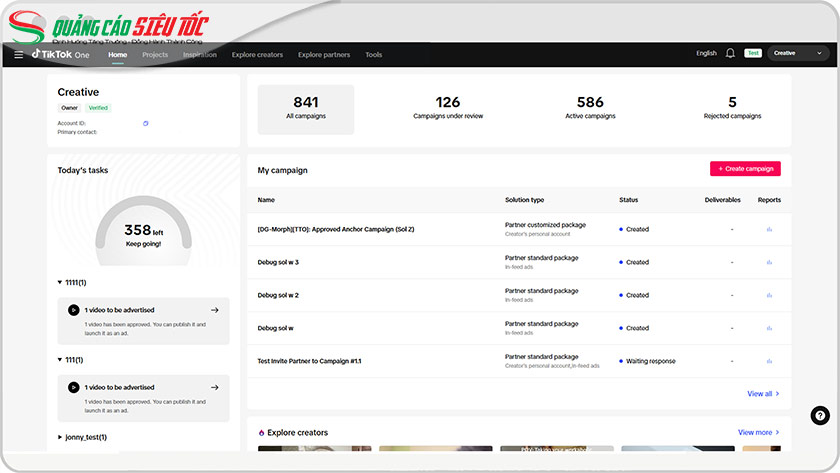
Task: Copy the Account ID using the copy icon
Action: 145,123
